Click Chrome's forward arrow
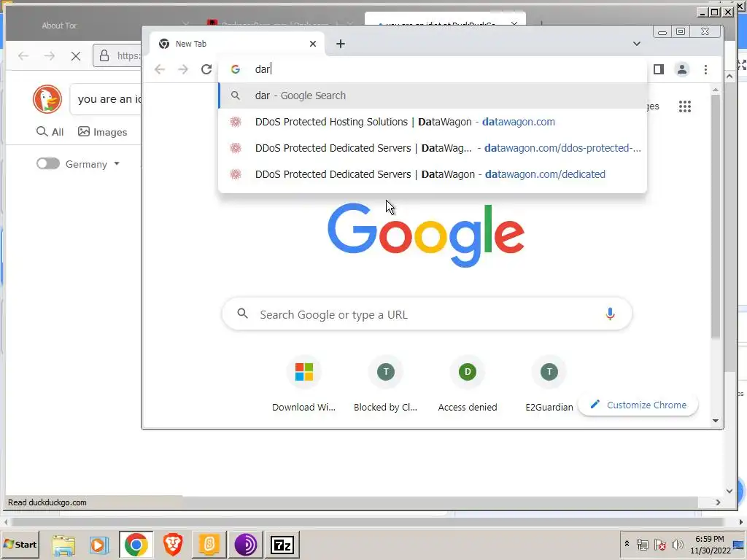The height and width of the screenshot is (560, 747). (x=183, y=69)
